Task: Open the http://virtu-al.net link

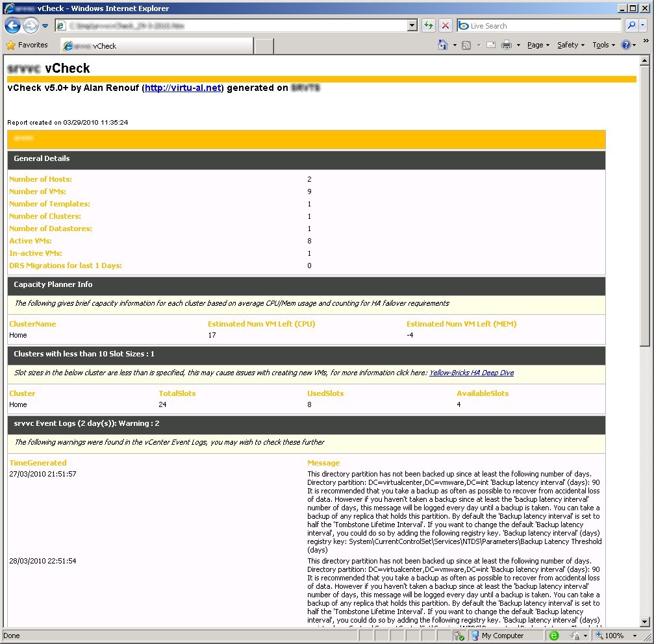Action: coord(182,88)
